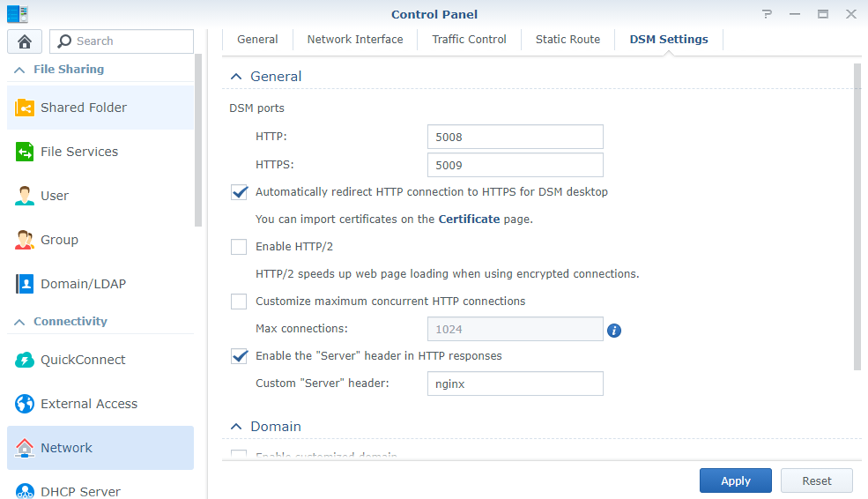The height and width of the screenshot is (499, 868).
Task: Open the Traffic Control tab
Action: click(469, 40)
